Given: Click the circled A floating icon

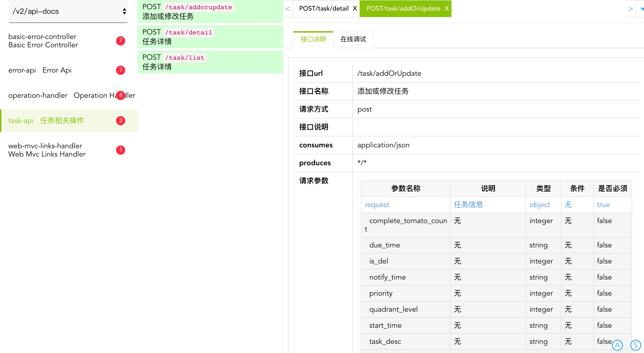Looking at the screenshot, I should point(617,345).
